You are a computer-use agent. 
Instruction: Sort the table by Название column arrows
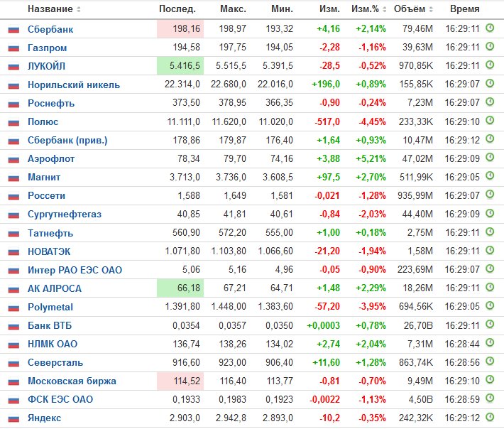click(78, 9)
